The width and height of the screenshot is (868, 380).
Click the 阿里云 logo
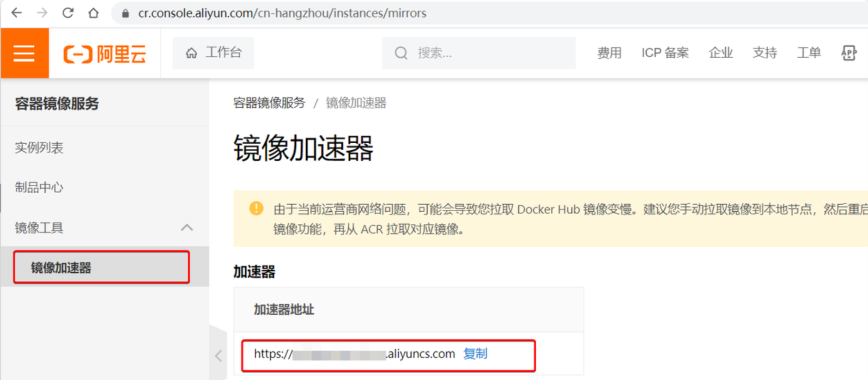point(104,54)
